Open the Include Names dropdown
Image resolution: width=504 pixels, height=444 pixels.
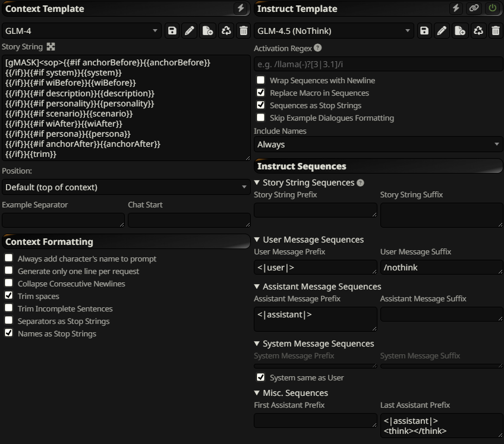[378, 144]
